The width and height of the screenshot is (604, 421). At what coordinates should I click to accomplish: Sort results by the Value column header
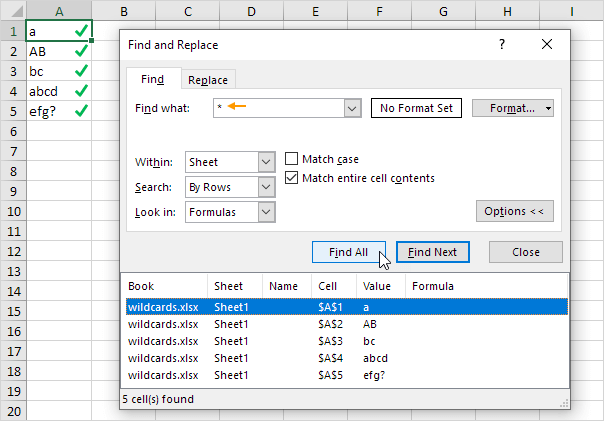[378, 286]
